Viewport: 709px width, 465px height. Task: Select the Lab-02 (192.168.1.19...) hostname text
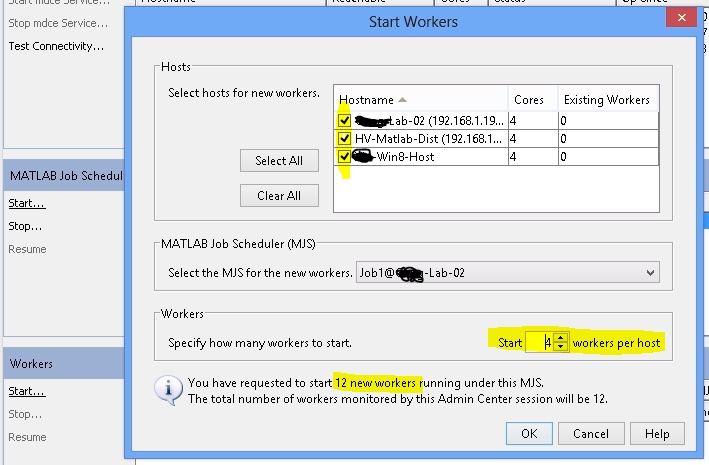pos(429,121)
